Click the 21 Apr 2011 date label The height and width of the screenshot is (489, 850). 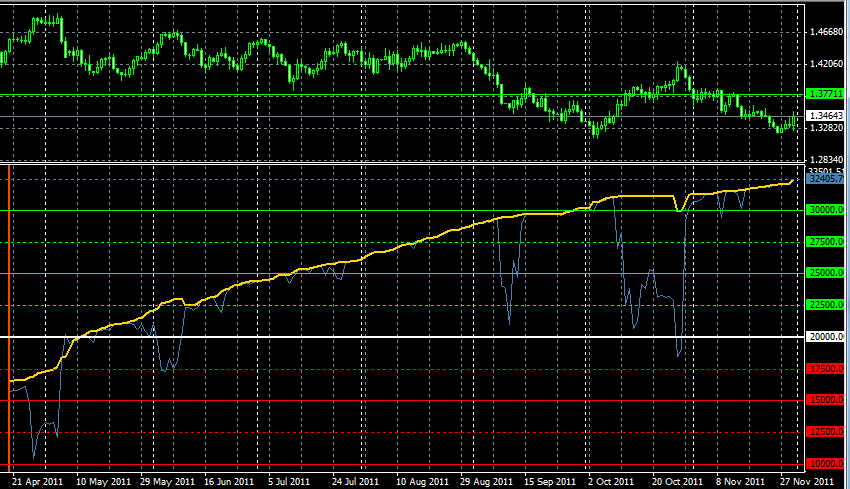pos(37,481)
